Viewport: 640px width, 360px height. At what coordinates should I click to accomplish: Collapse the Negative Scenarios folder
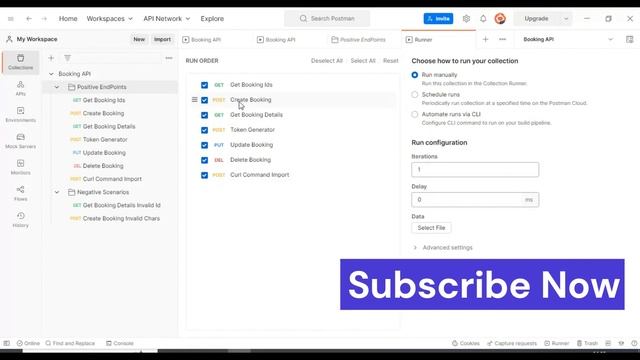[57, 192]
